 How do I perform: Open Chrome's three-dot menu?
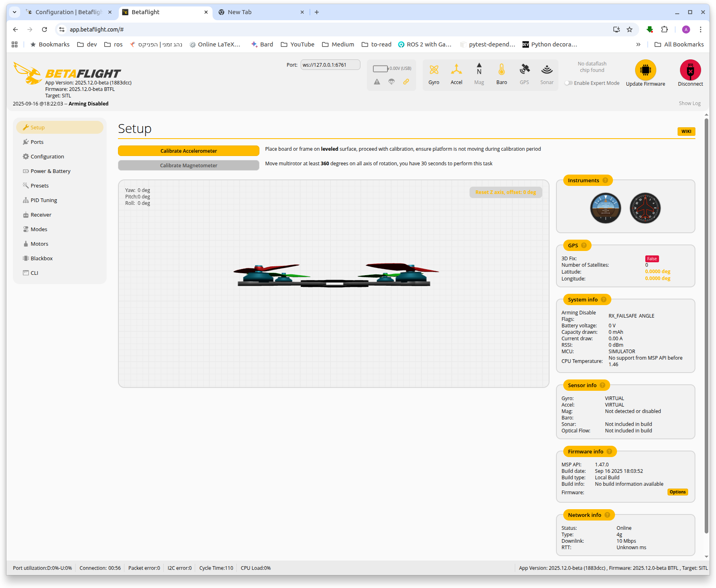point(701,30)
